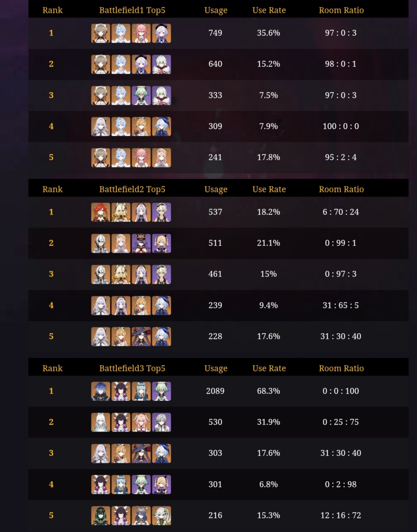Select pink-haired third character in Battlefield3 rank 2
The width and height of the screenshot is (417, 532).
tap(141, 422)
